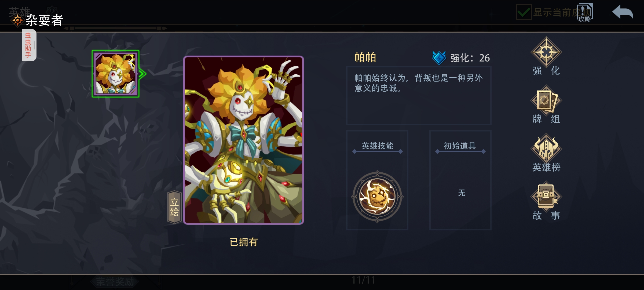This screenshot has height=290, width=644.
Task: Tap the 初始道具 panel showing 无
Action: click(x=460, y=180)
